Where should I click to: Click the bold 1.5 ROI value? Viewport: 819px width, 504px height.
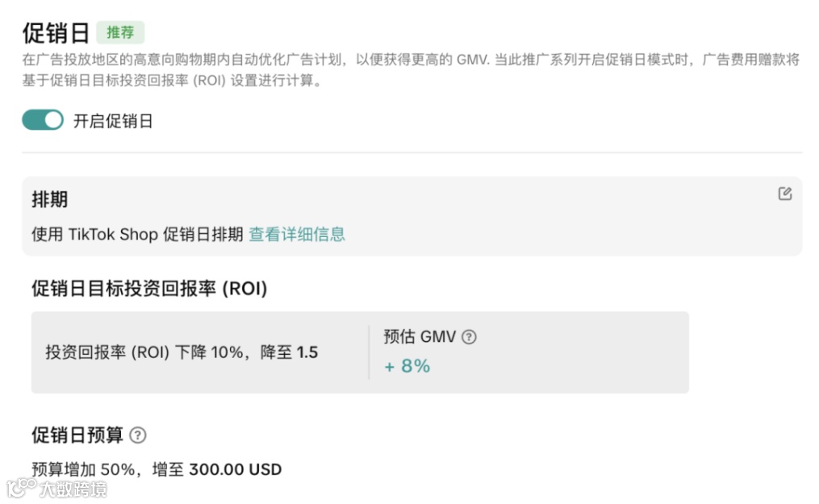click(307, 352)
